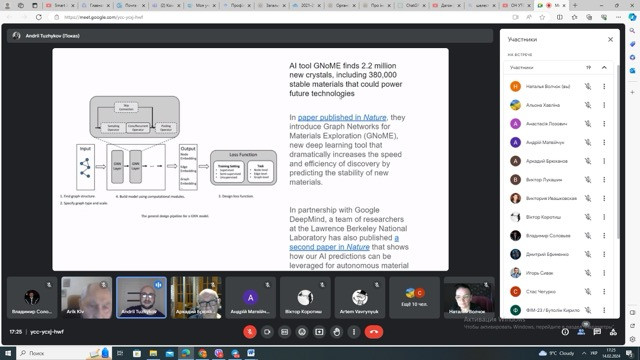The image size is (640, 360).
Task: Open the chat messages icon
Action: 597,332
